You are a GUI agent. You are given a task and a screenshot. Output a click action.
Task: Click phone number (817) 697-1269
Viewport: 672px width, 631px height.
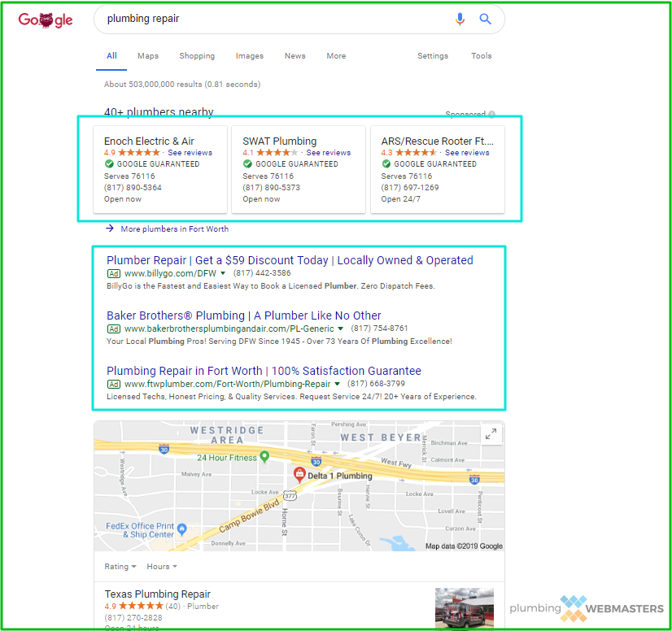(x=410, y=187)
